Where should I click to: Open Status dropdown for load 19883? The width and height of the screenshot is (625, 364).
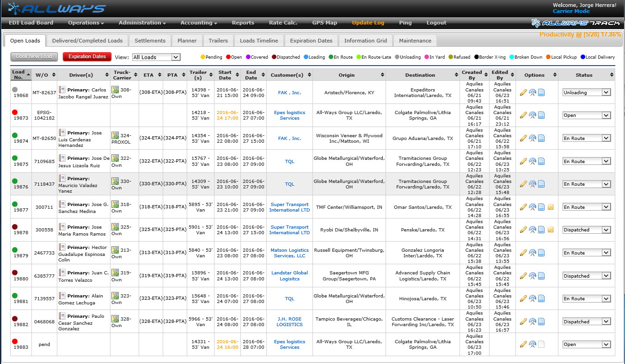point(587,345)
